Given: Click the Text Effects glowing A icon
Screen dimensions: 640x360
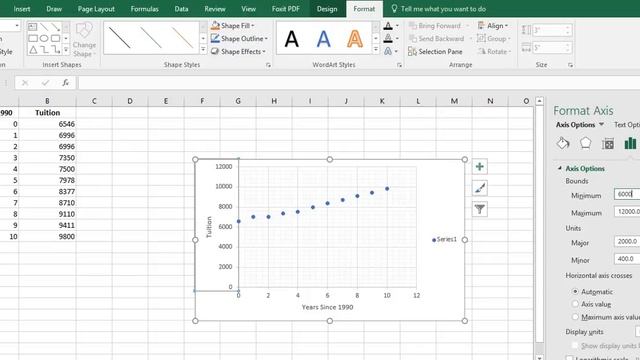Looking at the screenshot, I should point(388,51).
